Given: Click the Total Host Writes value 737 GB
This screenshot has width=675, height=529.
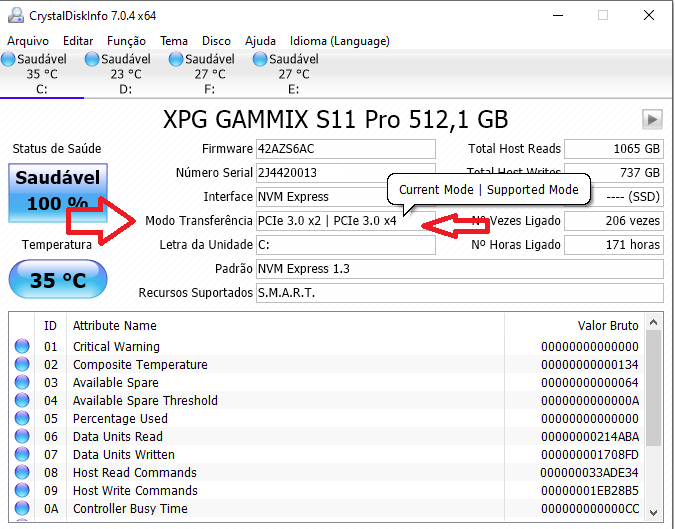Looking at the screenshot, I should coord(614,173).
